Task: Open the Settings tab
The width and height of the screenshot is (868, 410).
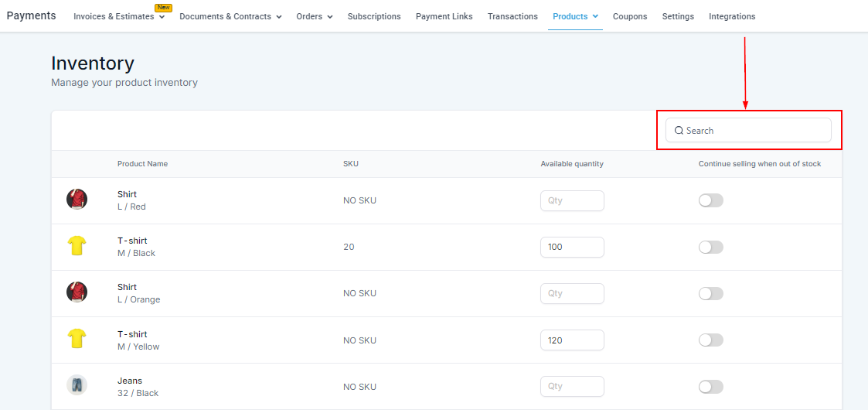Action: [x=678, y=16]
